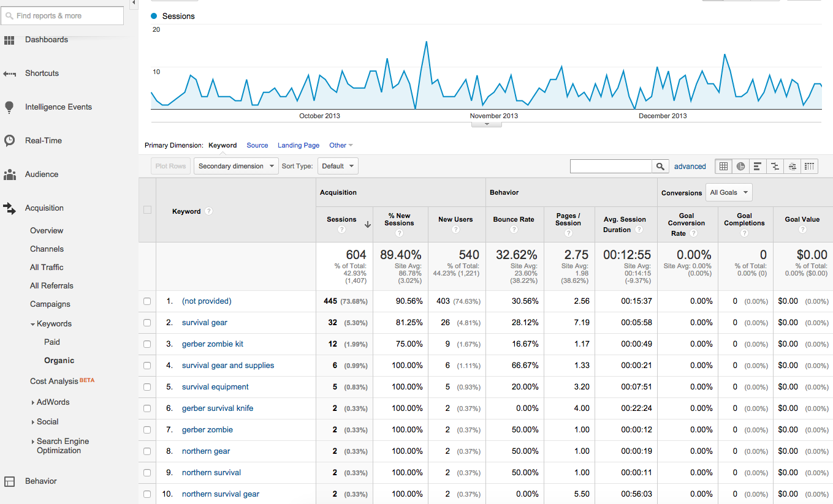Click the timeline handle below the chart
The width and height of the screenshot is (833, 504).
tap(487, 124)
